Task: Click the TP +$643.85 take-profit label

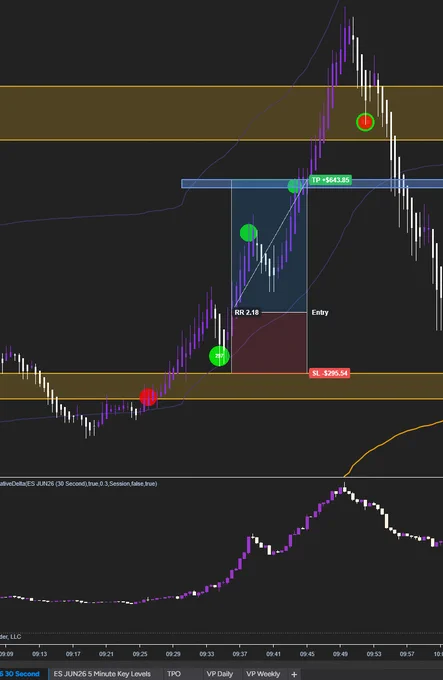Action: click(x=331, y=180)
